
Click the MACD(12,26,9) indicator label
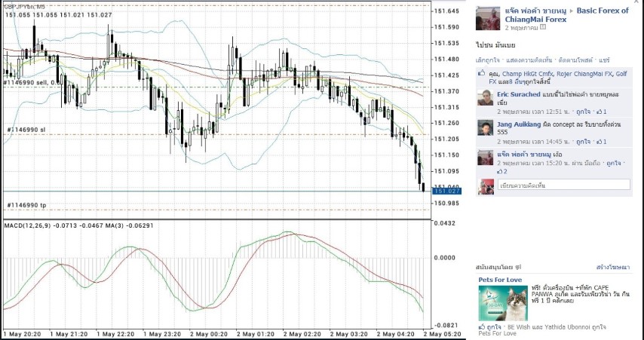coord(28,225)
